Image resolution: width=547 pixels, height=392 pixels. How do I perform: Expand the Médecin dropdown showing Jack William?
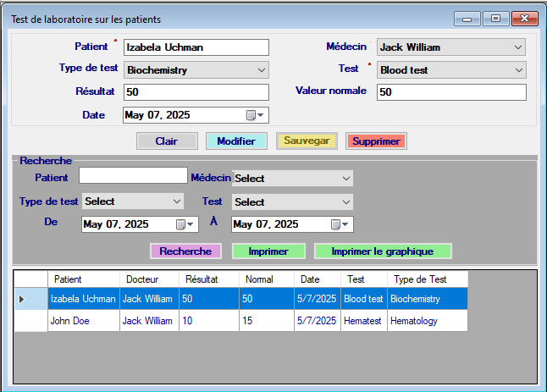click(518, 47)
